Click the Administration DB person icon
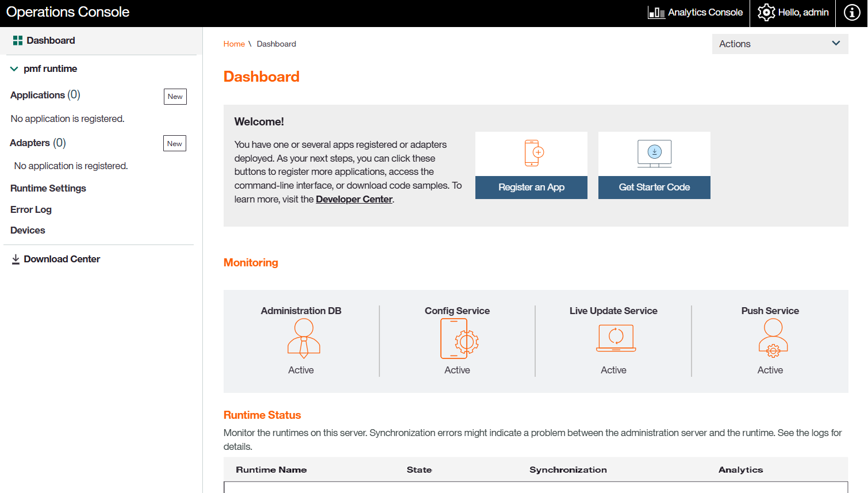The height and width of the screenshot is (493, 868). coord(304,339)
